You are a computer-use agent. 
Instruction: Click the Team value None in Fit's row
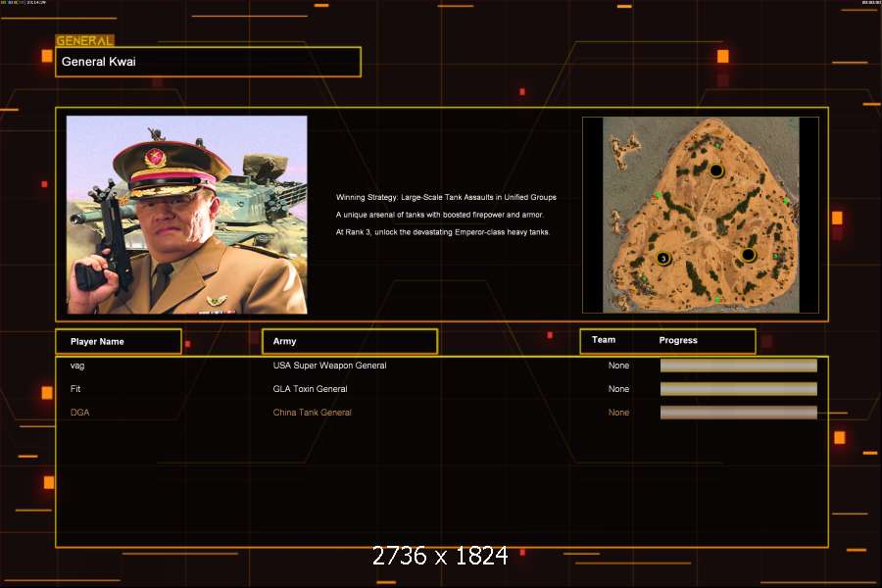(x=618, y=389)
